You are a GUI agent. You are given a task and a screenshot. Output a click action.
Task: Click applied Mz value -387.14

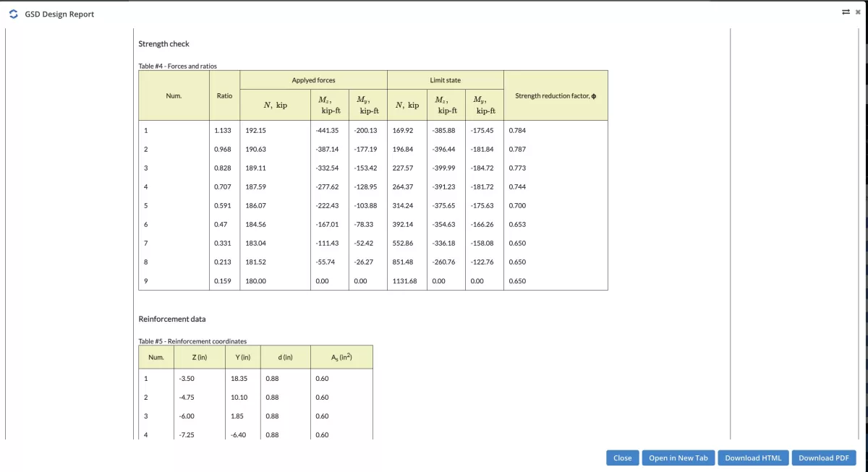(327, 149)
